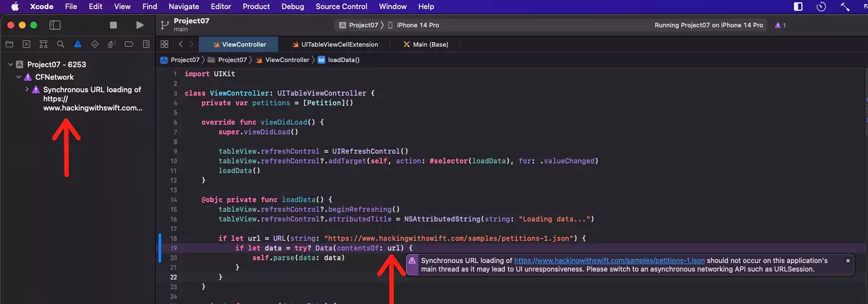This screenshot has width=868, height=304.
Task: Expand the Synchronous URL loading issue
Action: point(27,89)
